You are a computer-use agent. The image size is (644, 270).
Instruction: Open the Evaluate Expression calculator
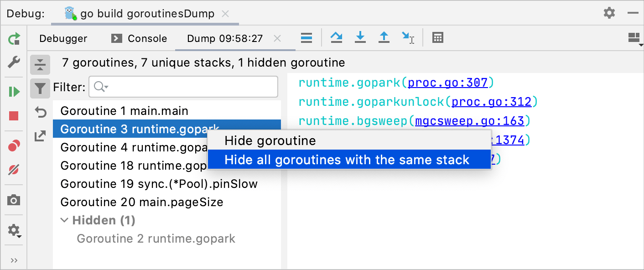438,38
